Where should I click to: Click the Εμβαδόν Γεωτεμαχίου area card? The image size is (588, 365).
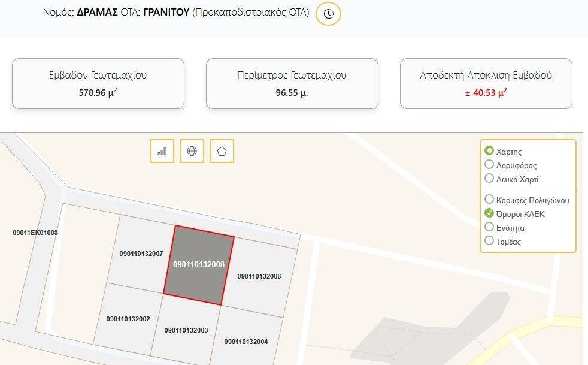98,84
